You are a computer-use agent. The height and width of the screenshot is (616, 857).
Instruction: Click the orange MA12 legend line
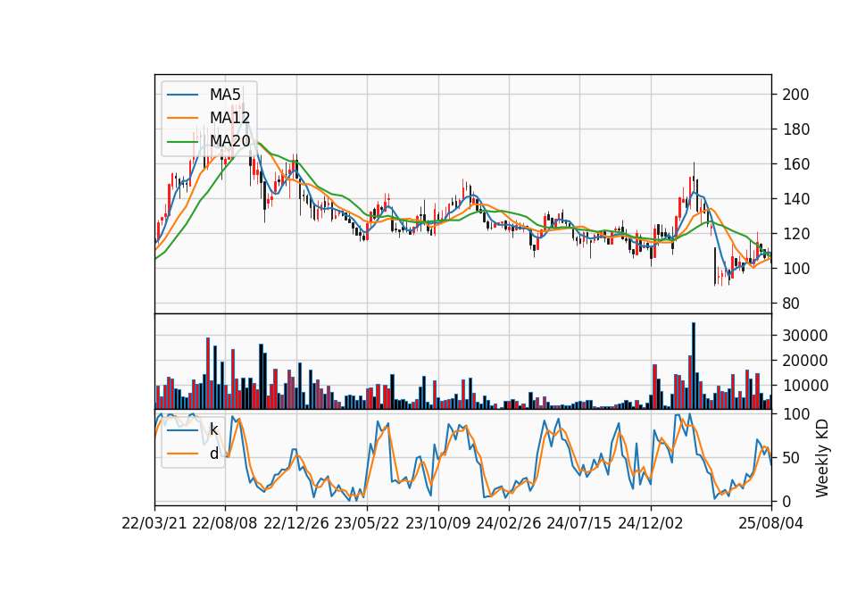(x=182, y=118)
